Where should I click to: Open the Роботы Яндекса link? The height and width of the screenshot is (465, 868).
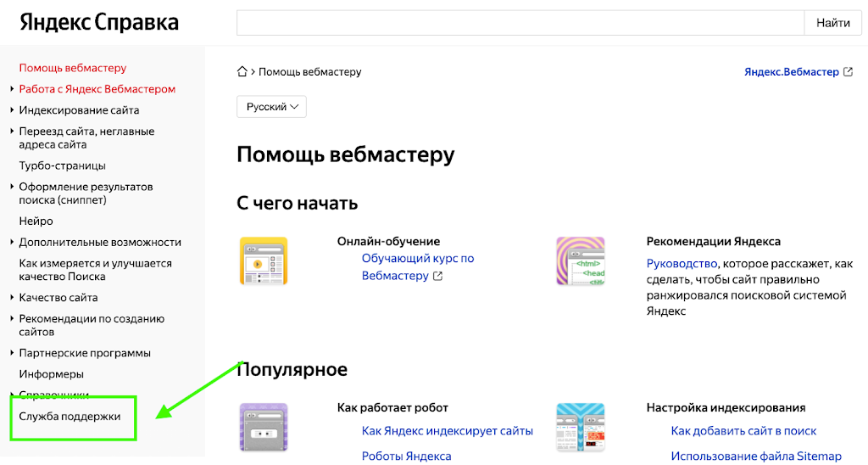click(x=406, y=457)
